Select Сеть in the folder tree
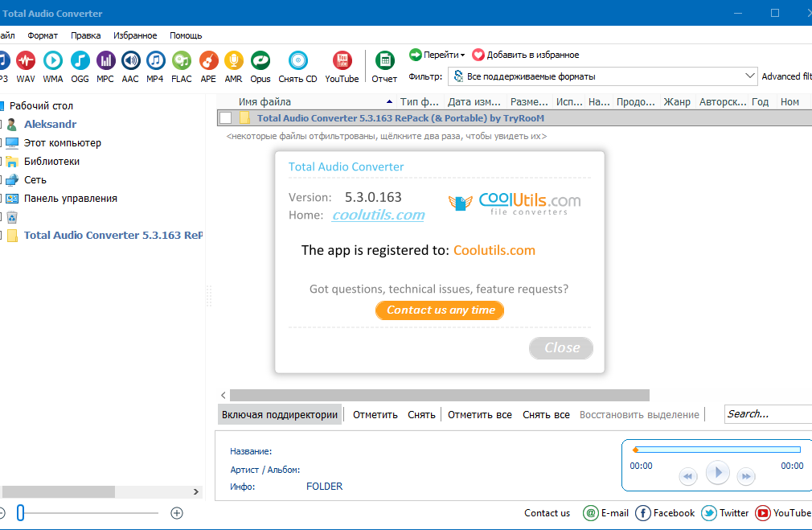The height and width of the screenshot is (530, 812). coord(35,180)
